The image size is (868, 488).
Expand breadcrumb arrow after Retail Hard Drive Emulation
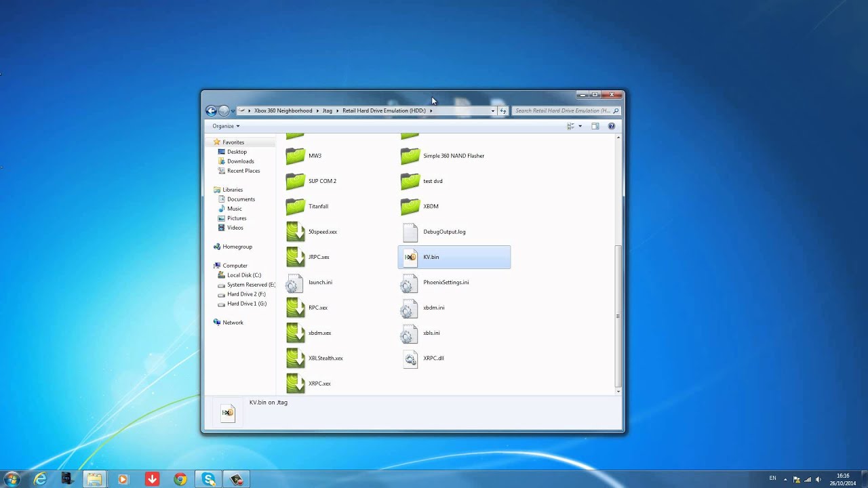431,110
